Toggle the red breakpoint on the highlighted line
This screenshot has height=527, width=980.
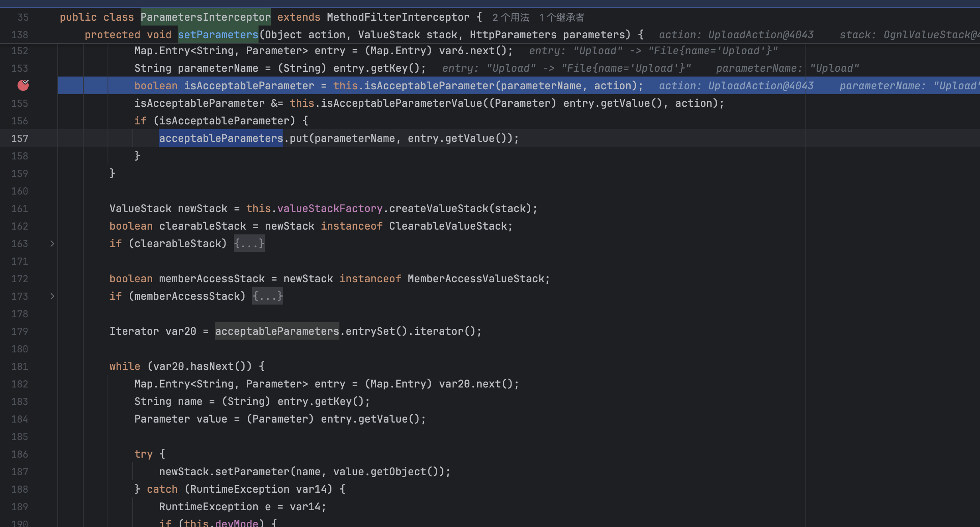23,85
